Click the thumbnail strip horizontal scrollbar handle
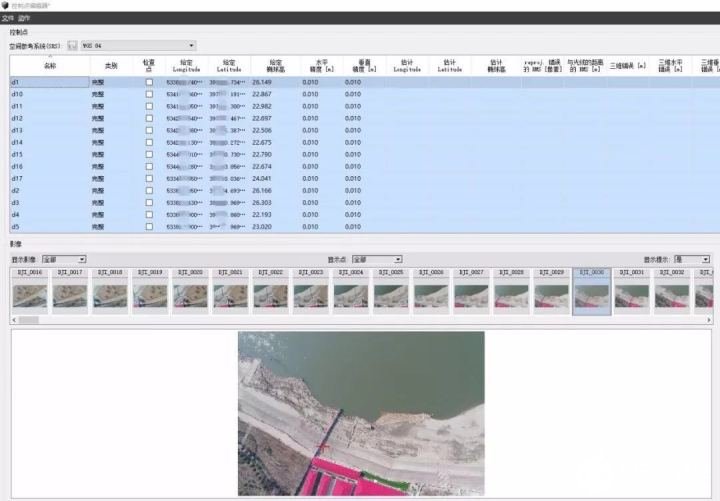This screenshot has height=501, width=720. (x=28, y=320)
